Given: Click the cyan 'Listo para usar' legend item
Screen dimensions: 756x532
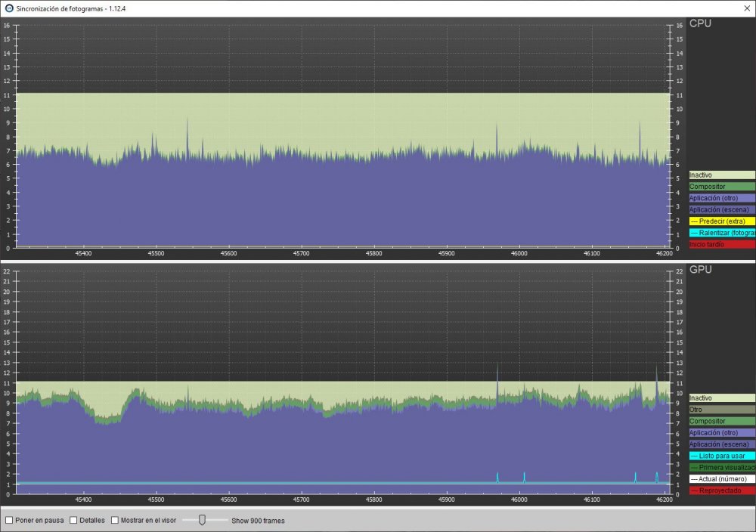Looking at the screenshot, I should 721,456.
